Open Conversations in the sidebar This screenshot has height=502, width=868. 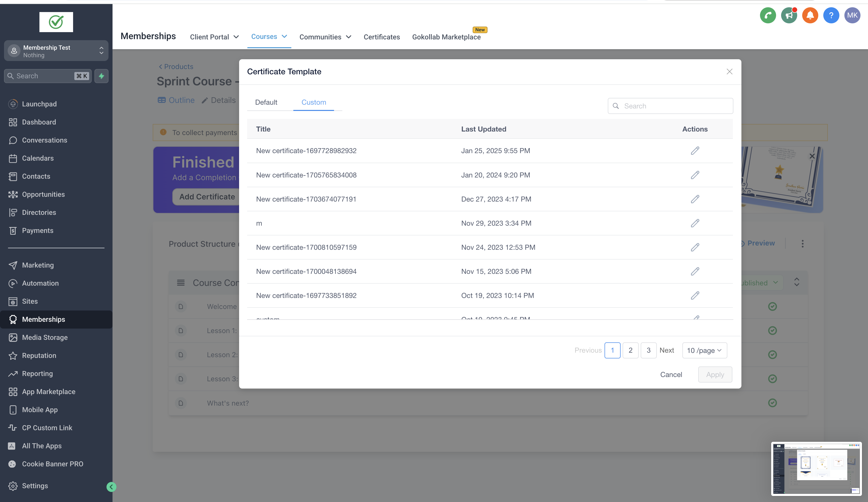44,140
